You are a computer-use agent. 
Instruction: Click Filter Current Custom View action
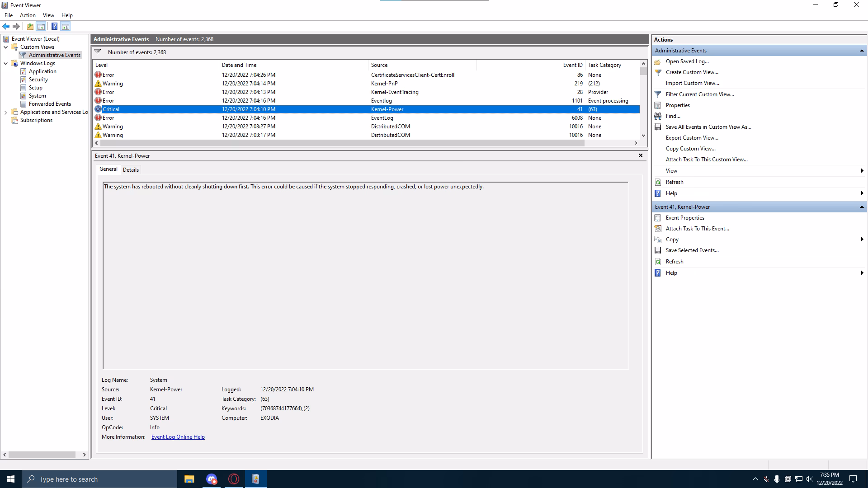[x=699, y=94]
